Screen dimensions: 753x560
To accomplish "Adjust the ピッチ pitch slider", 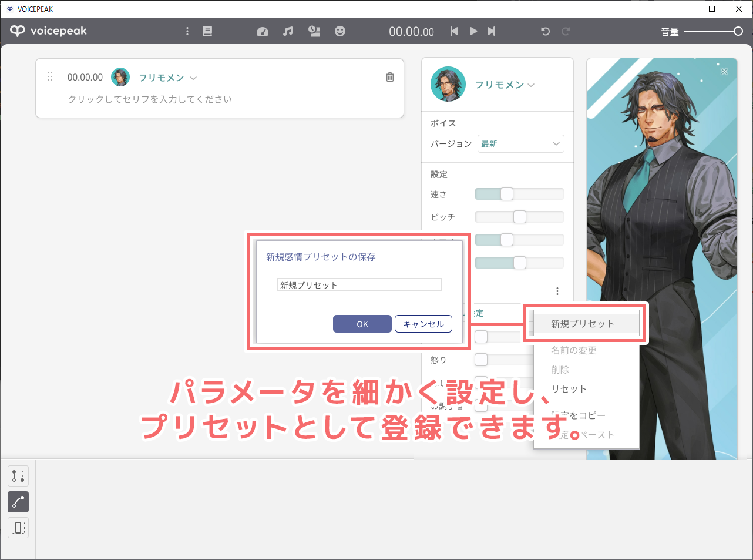I will [519, 217].
